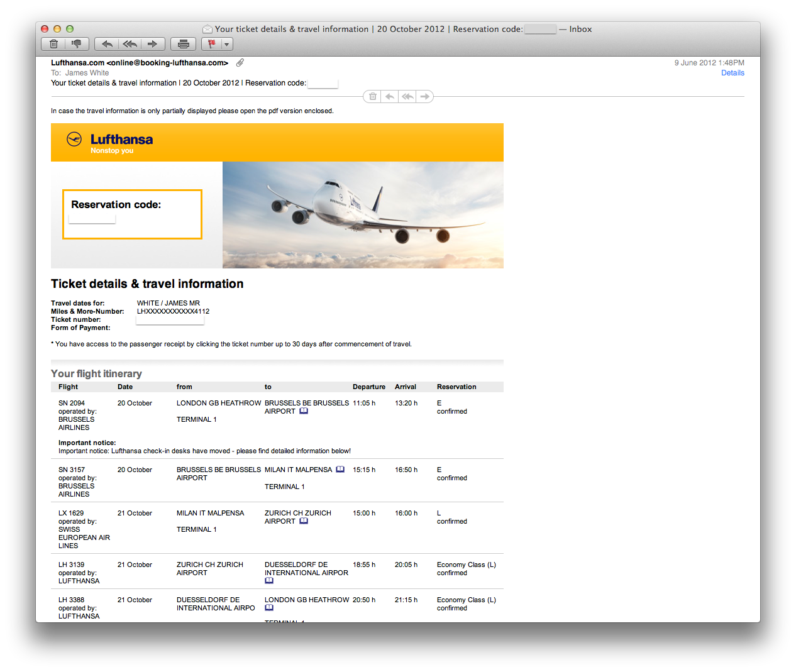Viewport: 796px width, 672px height.
Task: Open airport info icon beside Milan Malpensa
Action: [x=340, y=470]
